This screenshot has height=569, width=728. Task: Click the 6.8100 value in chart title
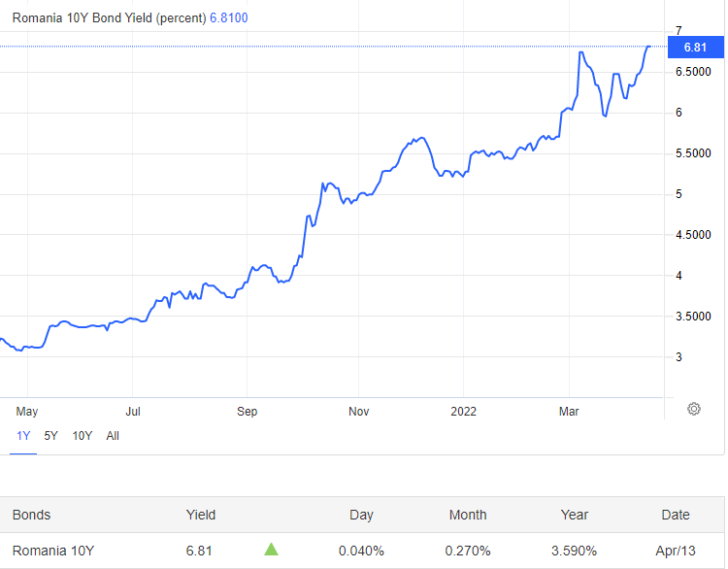pos(229,18)
